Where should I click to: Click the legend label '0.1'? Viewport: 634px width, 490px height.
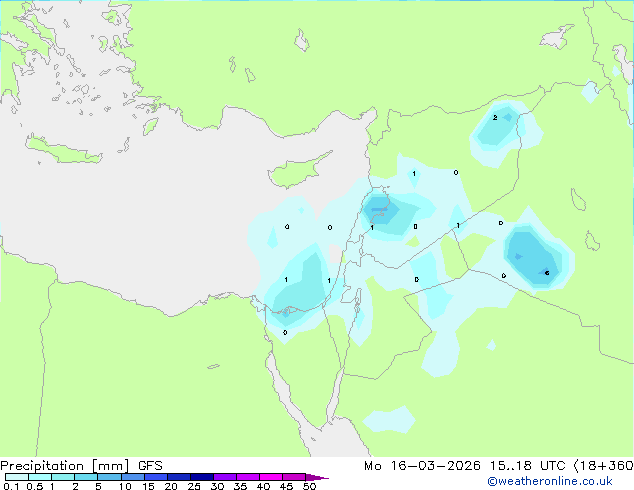tap(11, 486)
